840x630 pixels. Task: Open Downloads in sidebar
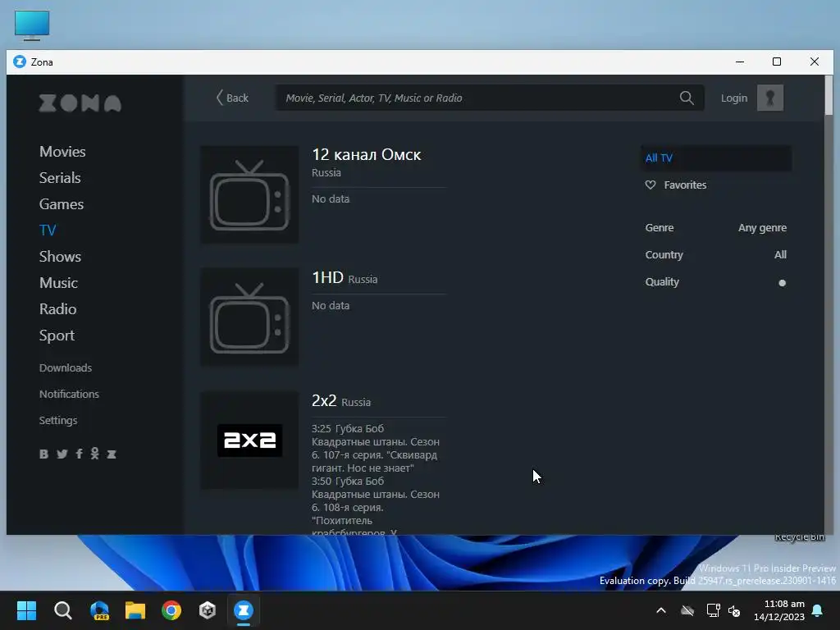66,367
